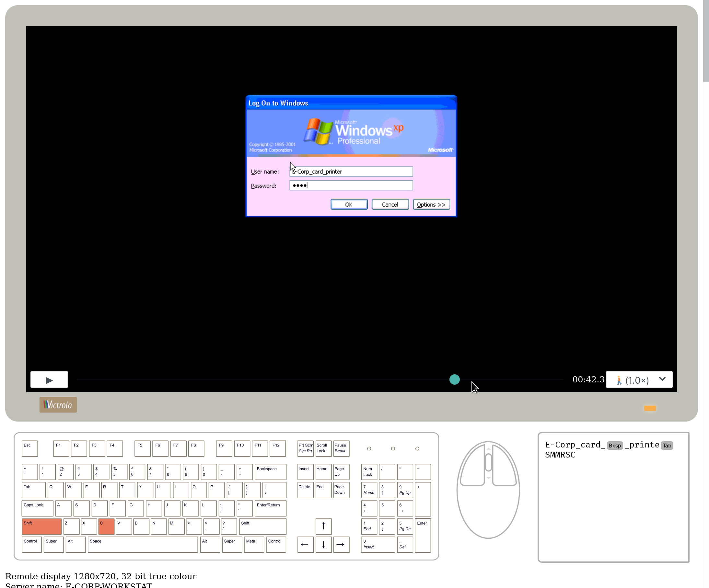Click the User name text field
Viewport: 709px width, 588px height.
351,171
